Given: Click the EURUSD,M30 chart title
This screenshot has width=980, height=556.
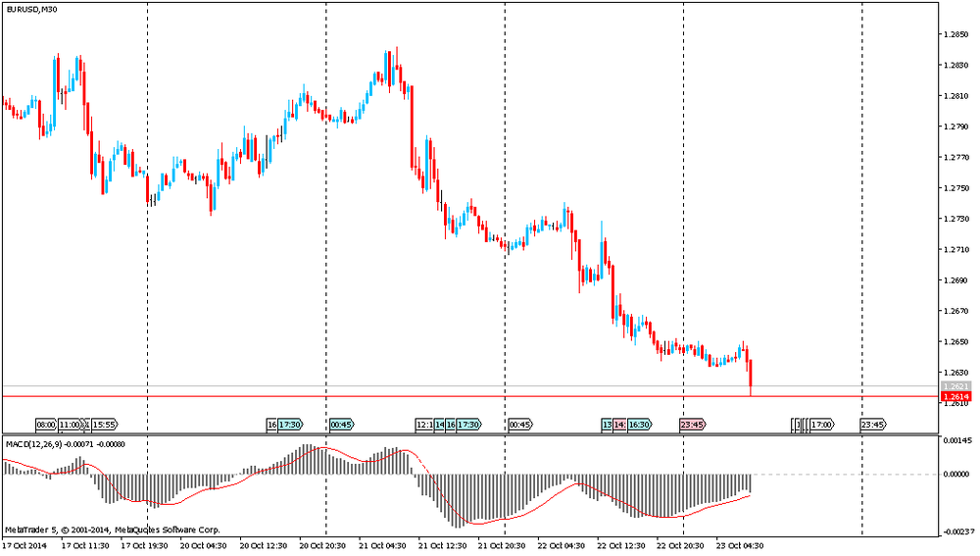Looking at the screenshot, I should (x=32, y=10).
